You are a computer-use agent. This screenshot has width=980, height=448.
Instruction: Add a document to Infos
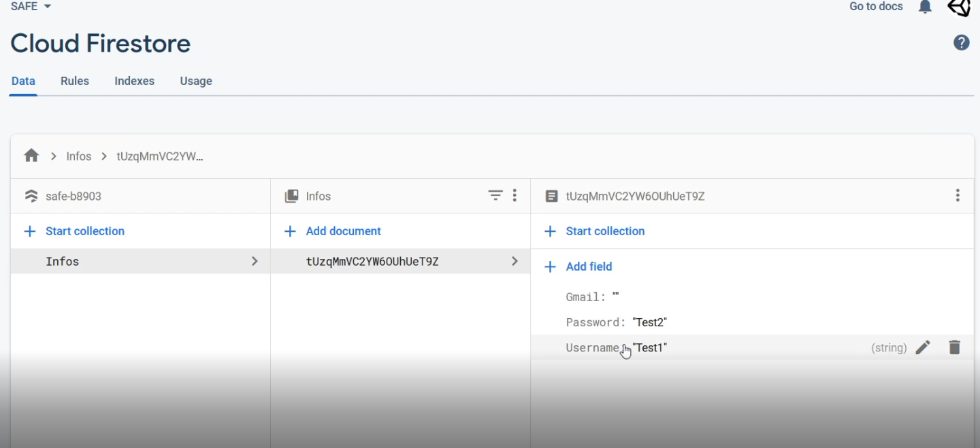pyautogui.click(x=343, y=231)
